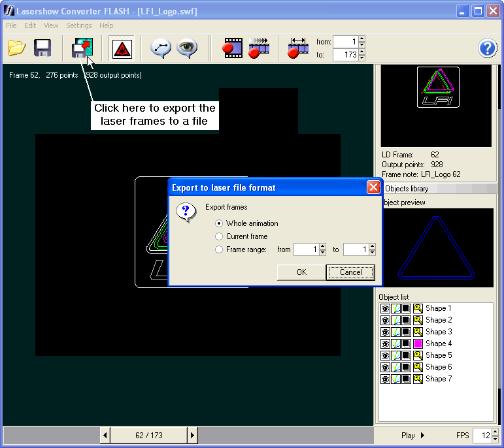Click the color rays icon for Shape 6

pyautogui.click(x=395, y=367)
